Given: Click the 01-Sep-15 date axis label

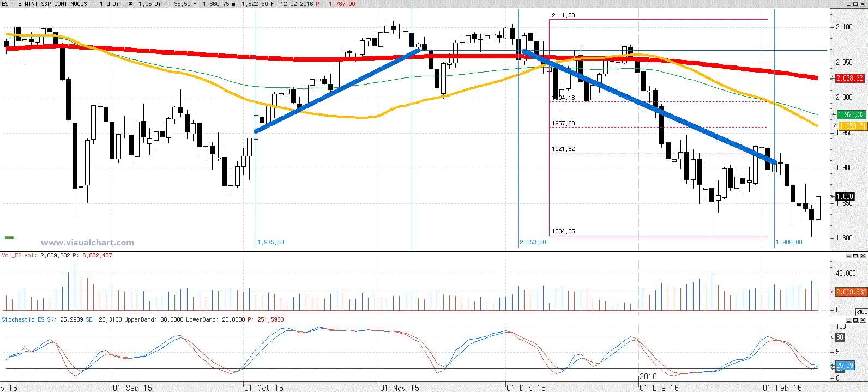Looking at the screenshot, I should coord(132,388).
